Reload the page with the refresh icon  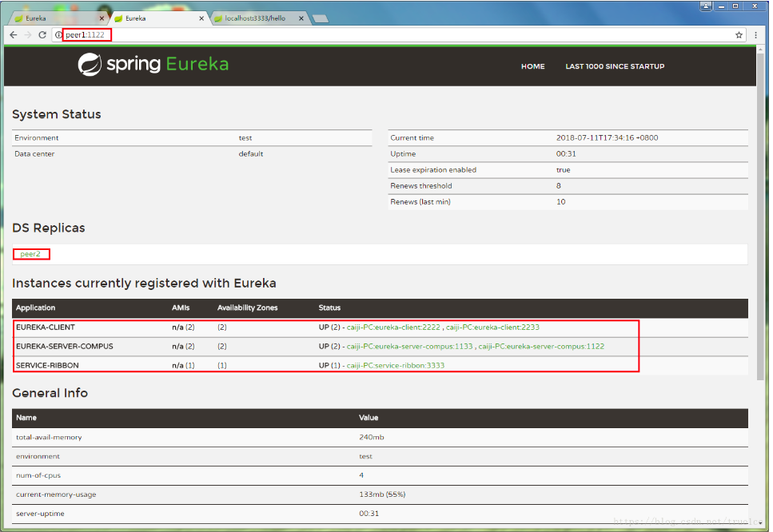click(42, 35)
